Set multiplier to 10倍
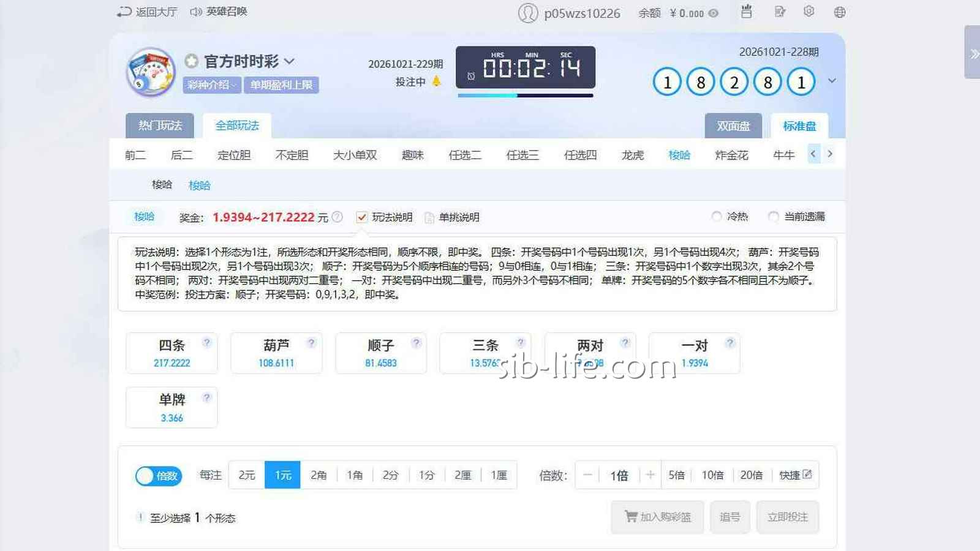The height and width of the screenshot is (551, 980). (712, 475)
